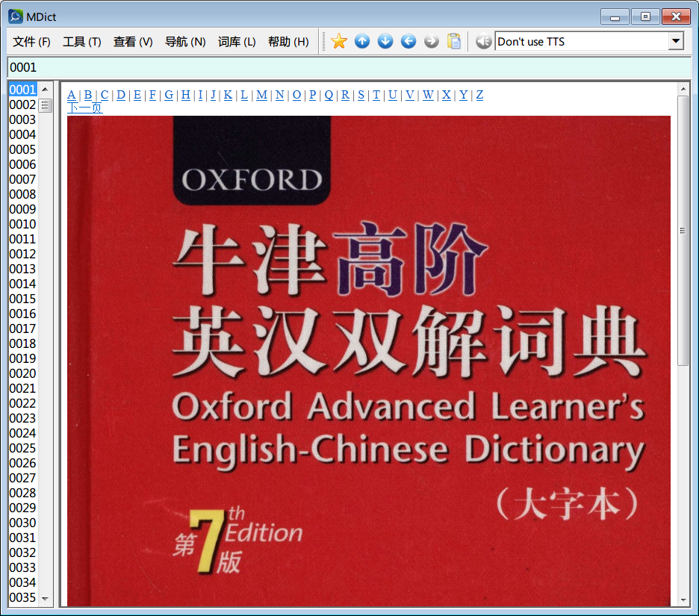699x616 pixels.
Task: Click the Oxford dictionary cover image
Action: (x=369, y=361)
